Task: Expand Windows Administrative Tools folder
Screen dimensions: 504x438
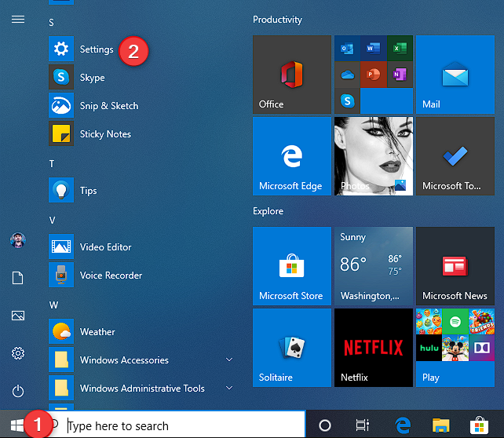Action: (x=141, y=389)
